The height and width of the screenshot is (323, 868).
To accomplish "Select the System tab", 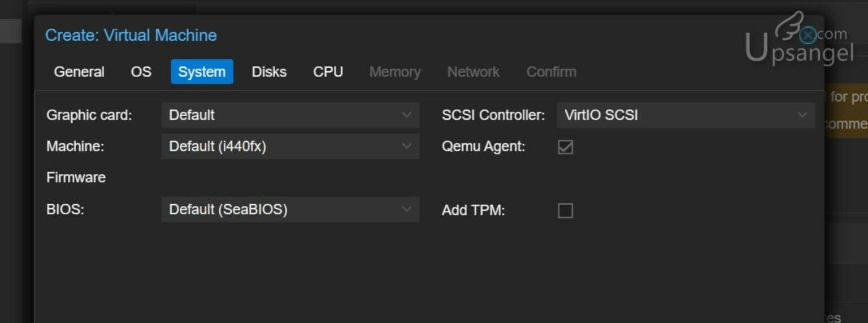I will 202,72.
